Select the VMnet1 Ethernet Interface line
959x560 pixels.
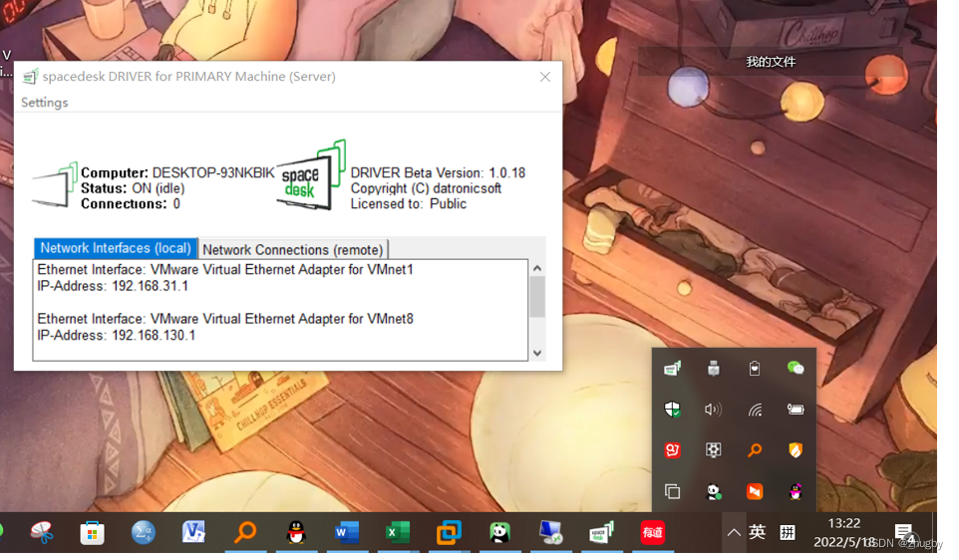coord(225,270)
